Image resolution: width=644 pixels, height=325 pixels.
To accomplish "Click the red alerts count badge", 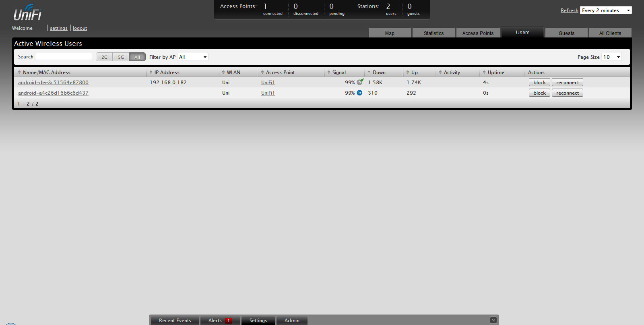I will coord(228,321).
